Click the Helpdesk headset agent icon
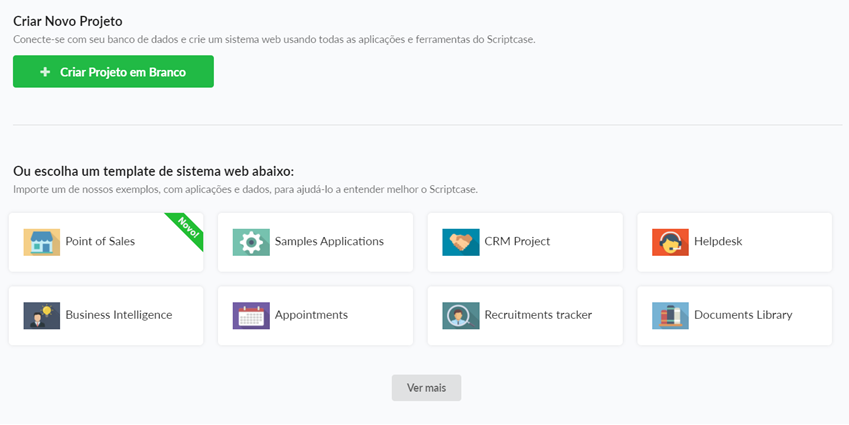The image size is (849, 425). pos(670,242)
